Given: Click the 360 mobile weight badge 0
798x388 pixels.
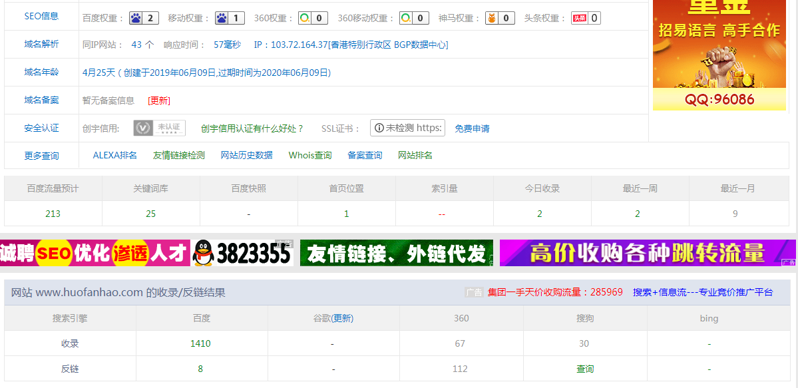Looking at the screenshot, I should tap(414, 18).
